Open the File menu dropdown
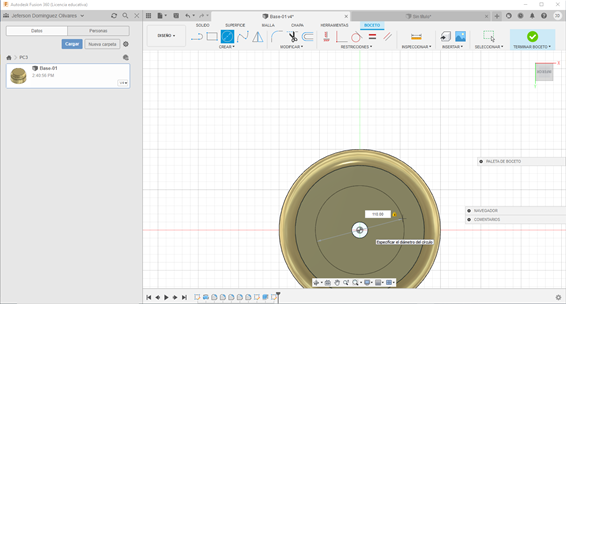614x542 pixels. pos(162,16)
